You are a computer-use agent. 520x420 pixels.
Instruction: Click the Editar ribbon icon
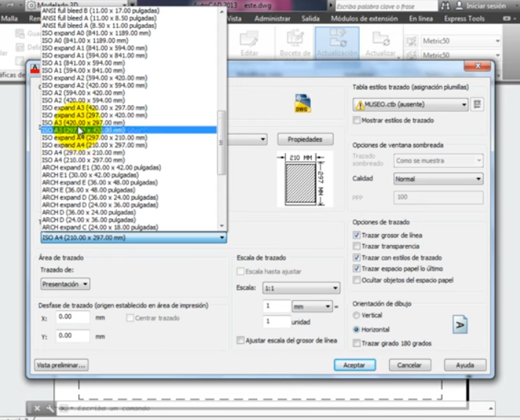249,39
